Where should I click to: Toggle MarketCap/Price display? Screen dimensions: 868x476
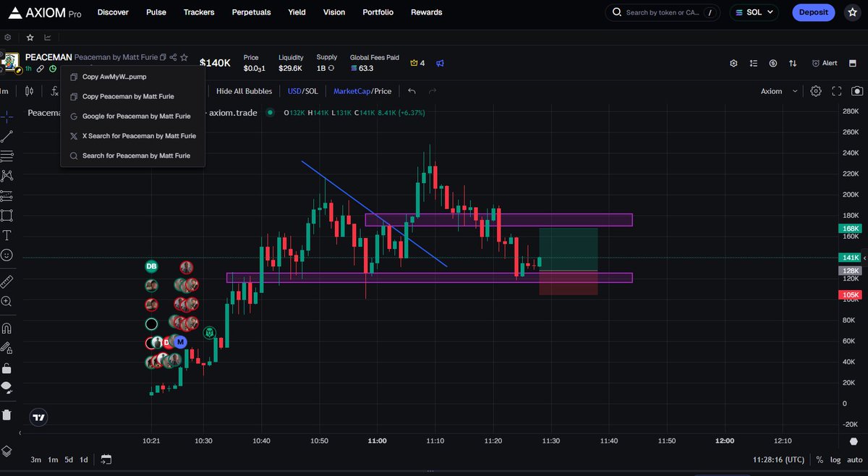362,91
